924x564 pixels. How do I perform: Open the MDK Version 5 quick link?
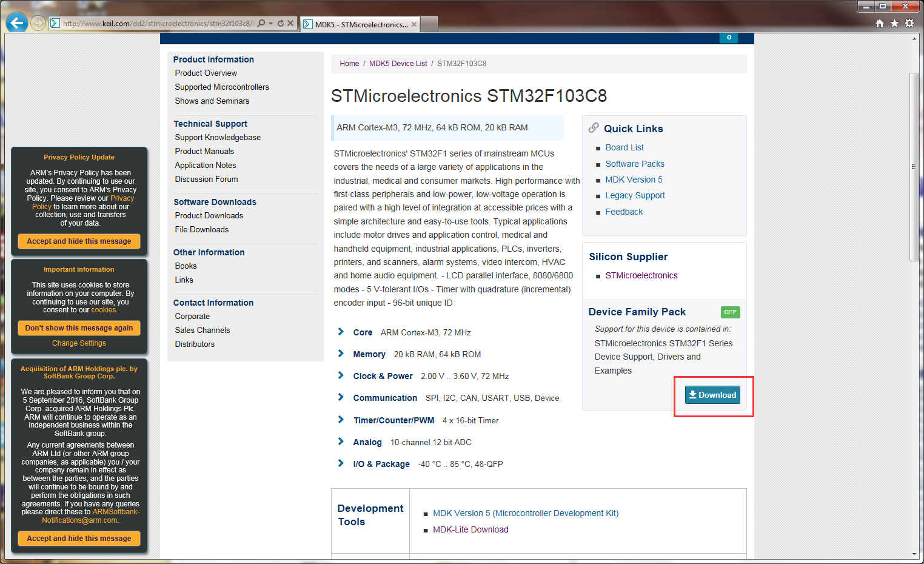point(634,180)
